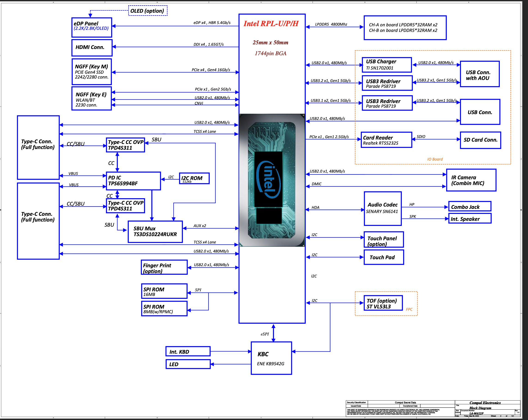This screenshot has width=528, height=420.
Task: Click the LA-M652P document number
Action: 476,413
